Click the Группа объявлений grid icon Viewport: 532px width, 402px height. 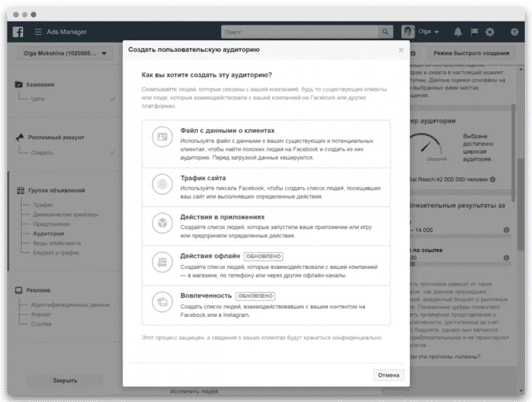click(x=20, y=190)
